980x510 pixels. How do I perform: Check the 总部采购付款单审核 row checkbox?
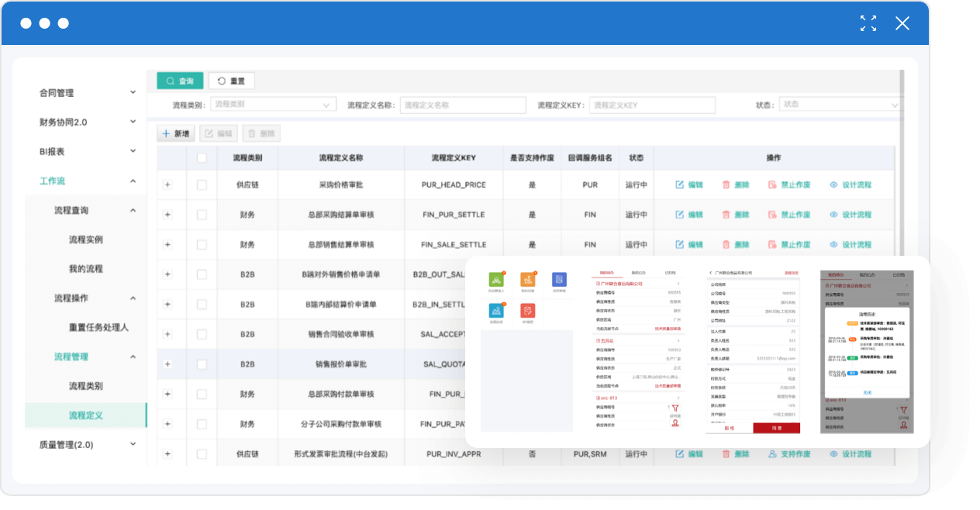[x=202, y=394]
